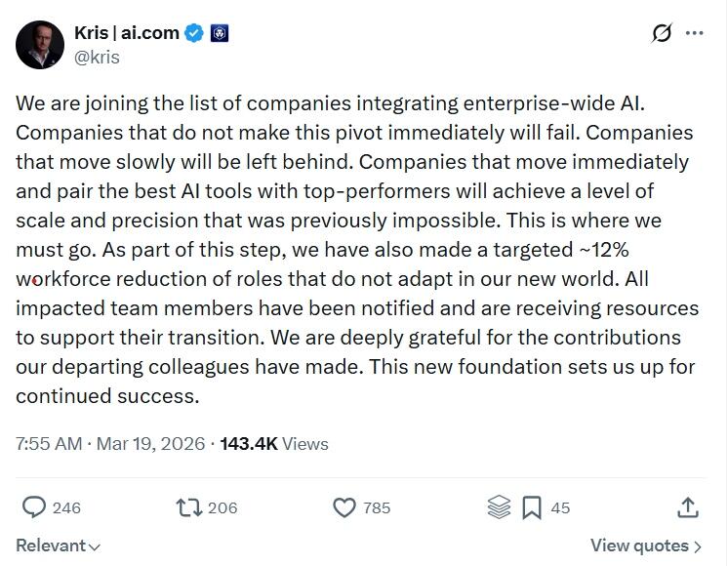Click the chevron next to View quotes
The image size is (728, 566).
coord(698,546)
